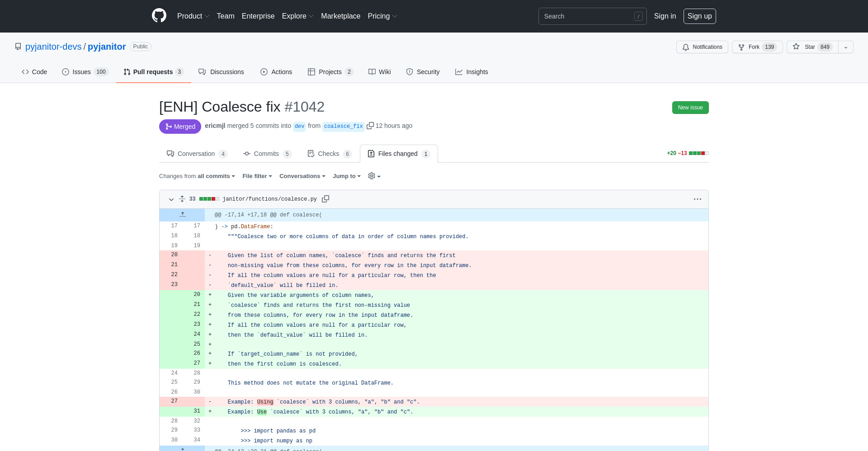Copy the coalesce.py file path icon

pos(325,199)
